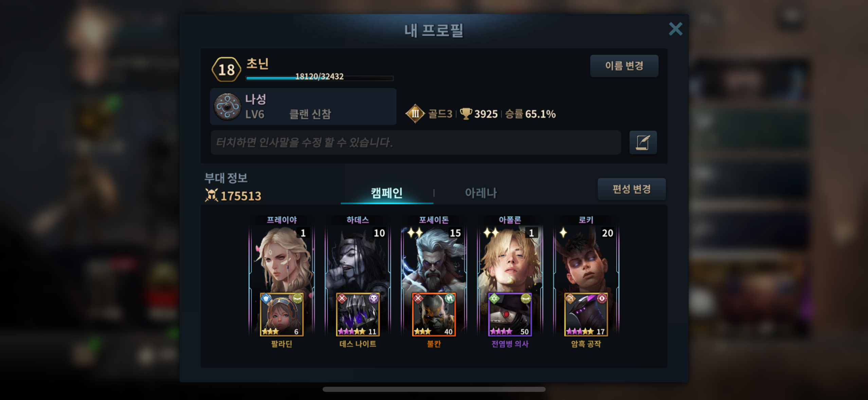Screen dimensions: 868x400
Task: Select the 전염병 의사 unit card icon
Action: pyautogui.click(x=510, y=315)
